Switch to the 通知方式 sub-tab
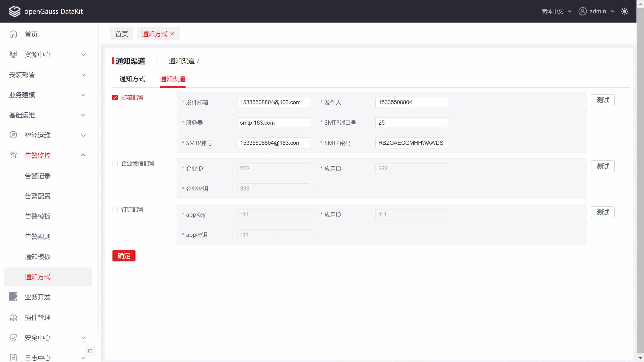644x362 pixels. point(132,79)
